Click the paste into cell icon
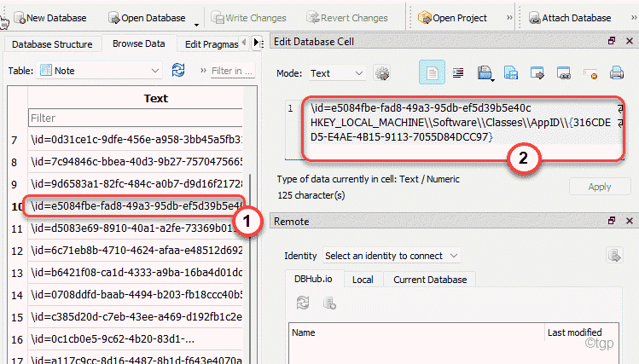 point(564,72)
